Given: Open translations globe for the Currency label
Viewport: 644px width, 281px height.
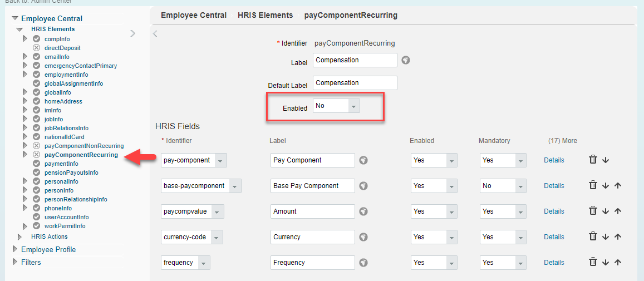Looking at the screenshot, I should click(363, 237).
